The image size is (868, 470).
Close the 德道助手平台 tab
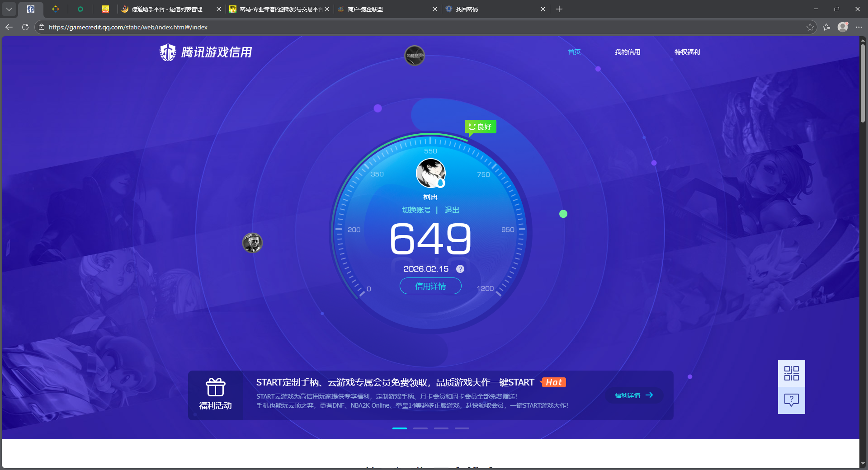click(219, 9)
